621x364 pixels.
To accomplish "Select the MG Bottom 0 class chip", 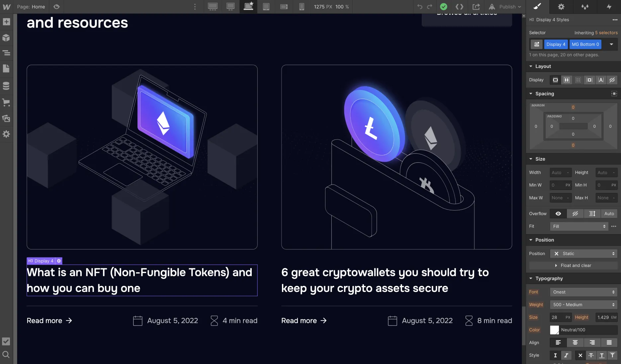I will 585,44.
